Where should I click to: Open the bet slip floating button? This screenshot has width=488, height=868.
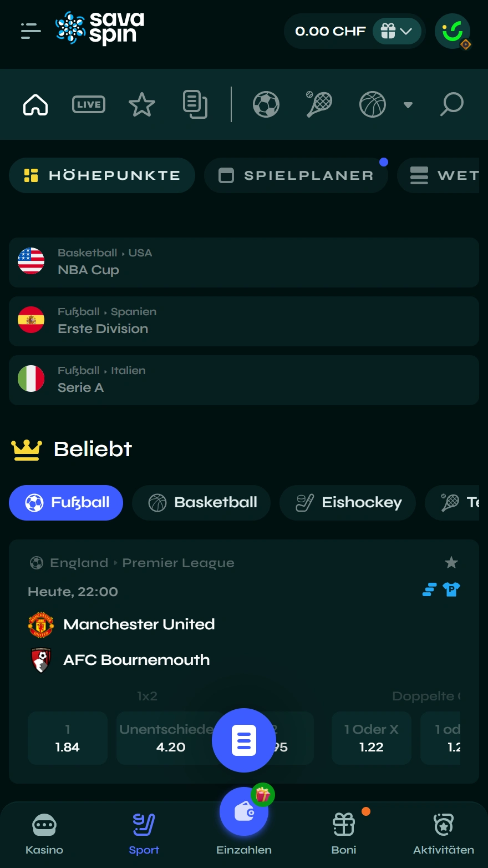[x=244, y=740]
